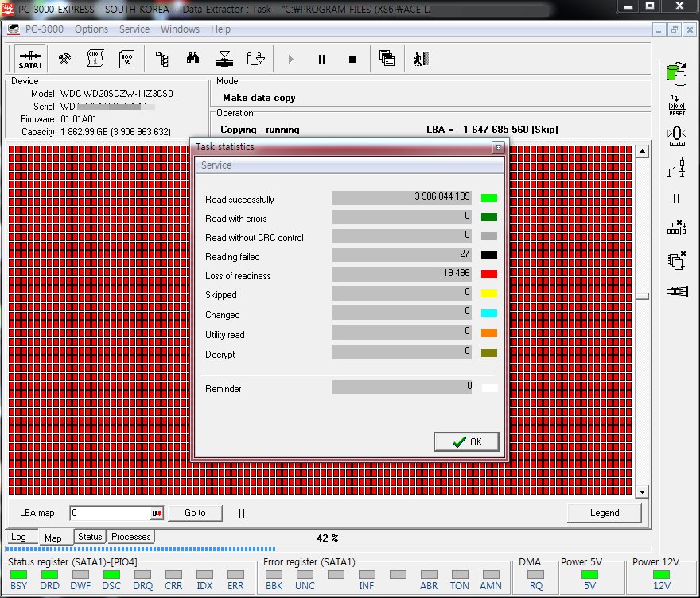The image size is (700, 598).
Task: Open the Windows menu
Action: click(180, 29)
